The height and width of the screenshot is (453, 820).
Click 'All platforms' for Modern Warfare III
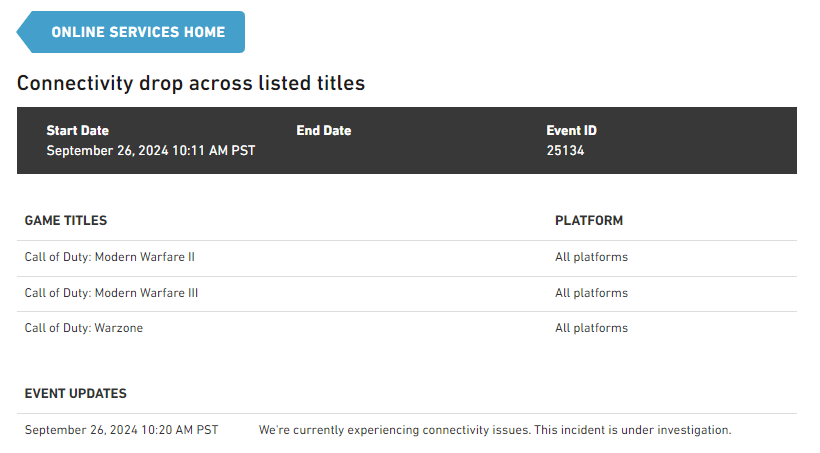click(x=592, y=293)
